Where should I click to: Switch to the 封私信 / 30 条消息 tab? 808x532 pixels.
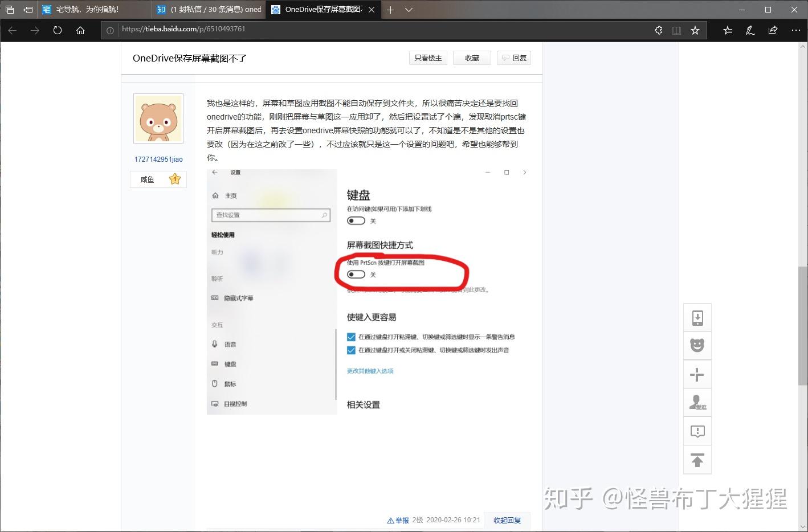point(209,10)
